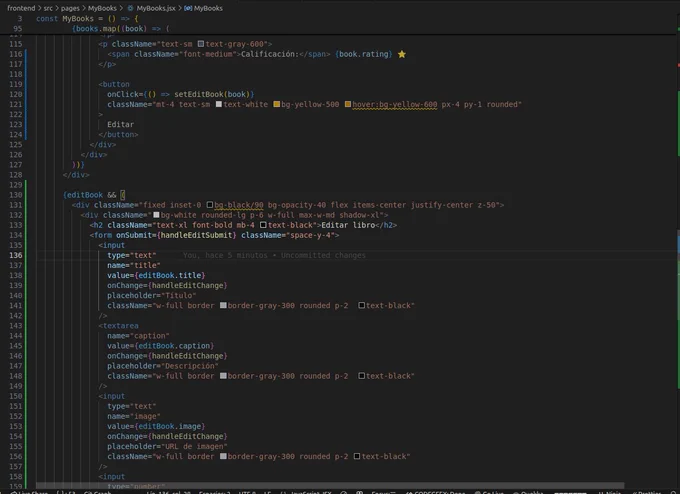Open color swatch for bg-yellow-500
The image size is (680, 494).
pyautogui.click(x=277, y=104)
